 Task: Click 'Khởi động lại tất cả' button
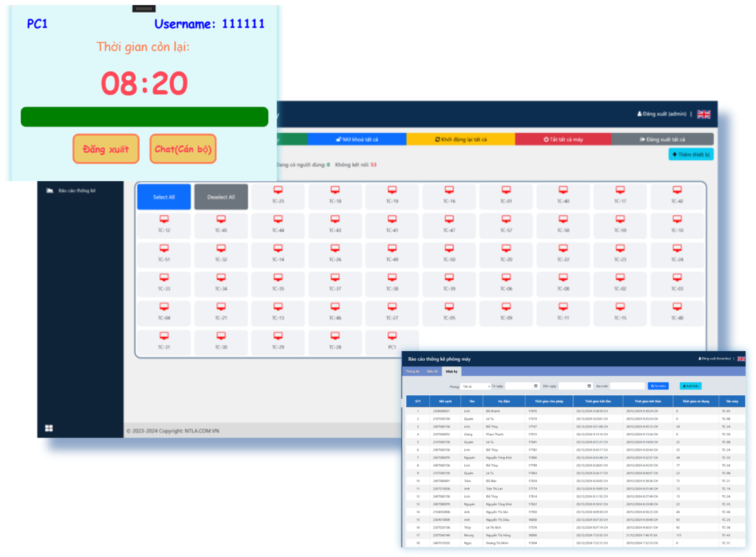click(460, 139)
